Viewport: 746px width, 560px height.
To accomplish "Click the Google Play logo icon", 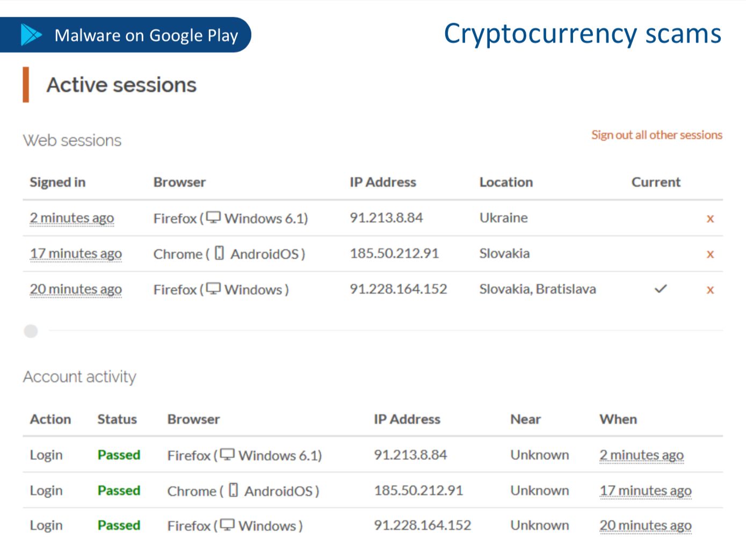I will tap(31, 35).
